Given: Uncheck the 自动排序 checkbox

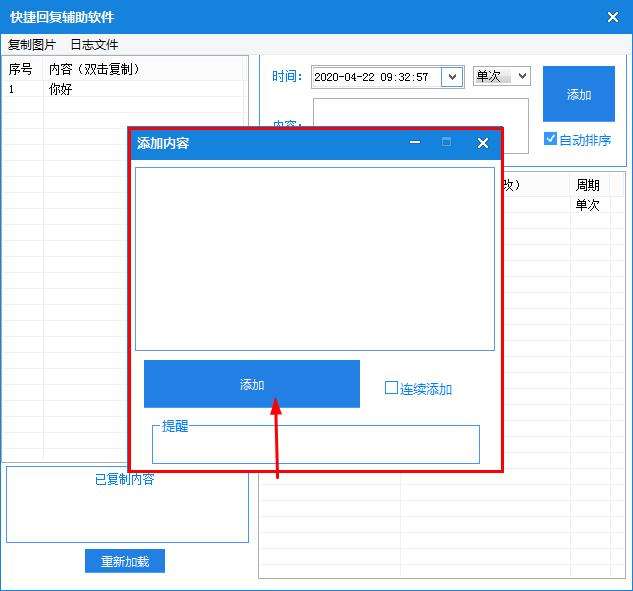Looking at the screenshot, I should click(550, 139).
